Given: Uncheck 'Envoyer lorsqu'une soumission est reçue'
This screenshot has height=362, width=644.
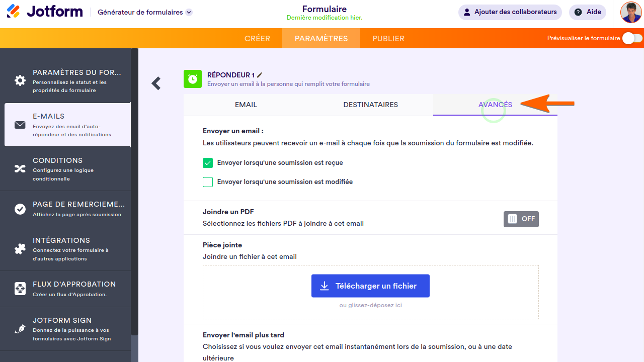Looking at the screenshot, I should click(208, 163).
